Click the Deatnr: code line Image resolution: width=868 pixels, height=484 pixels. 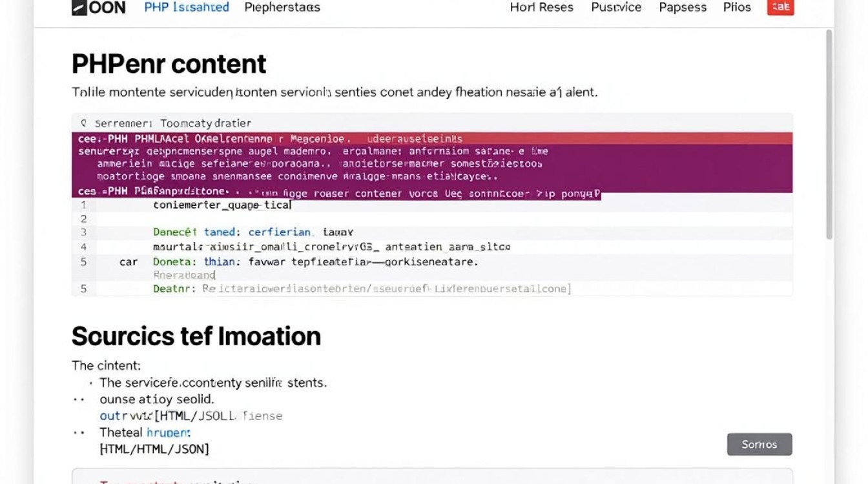tap(362, 288)
